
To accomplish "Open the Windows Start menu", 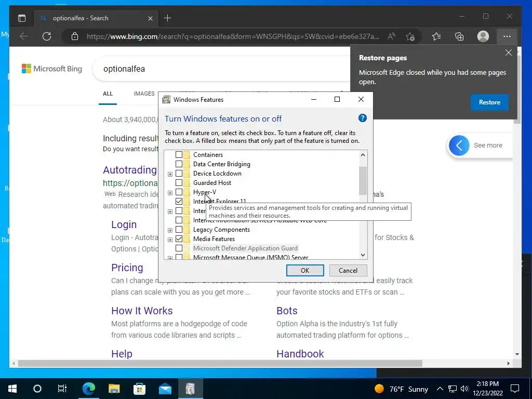I will click(12, 389).
